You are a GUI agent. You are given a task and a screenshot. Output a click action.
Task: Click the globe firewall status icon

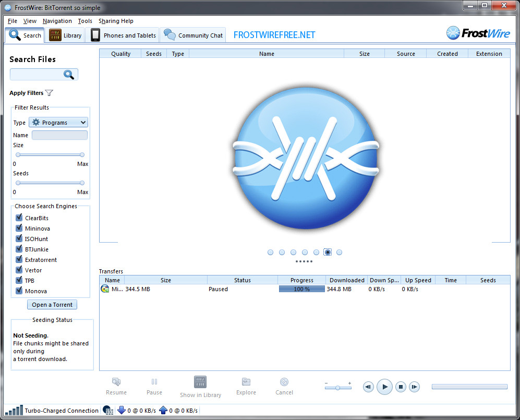(108, 411)
